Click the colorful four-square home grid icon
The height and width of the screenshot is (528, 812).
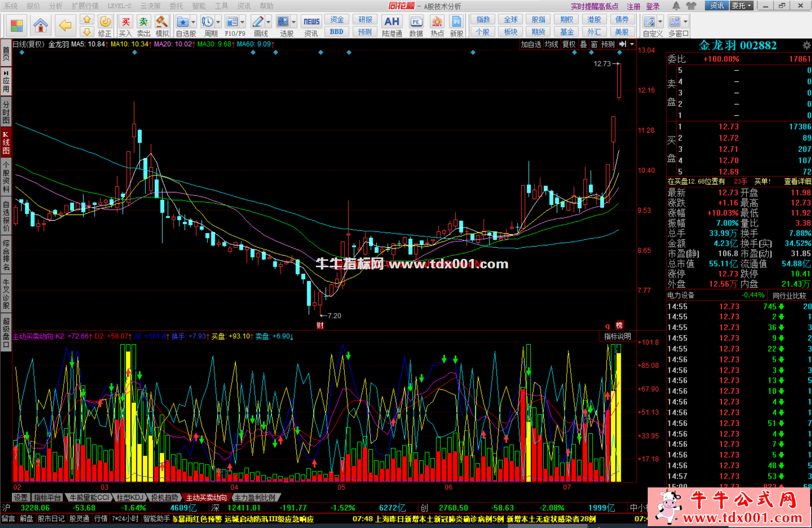(x=17, y=26)
